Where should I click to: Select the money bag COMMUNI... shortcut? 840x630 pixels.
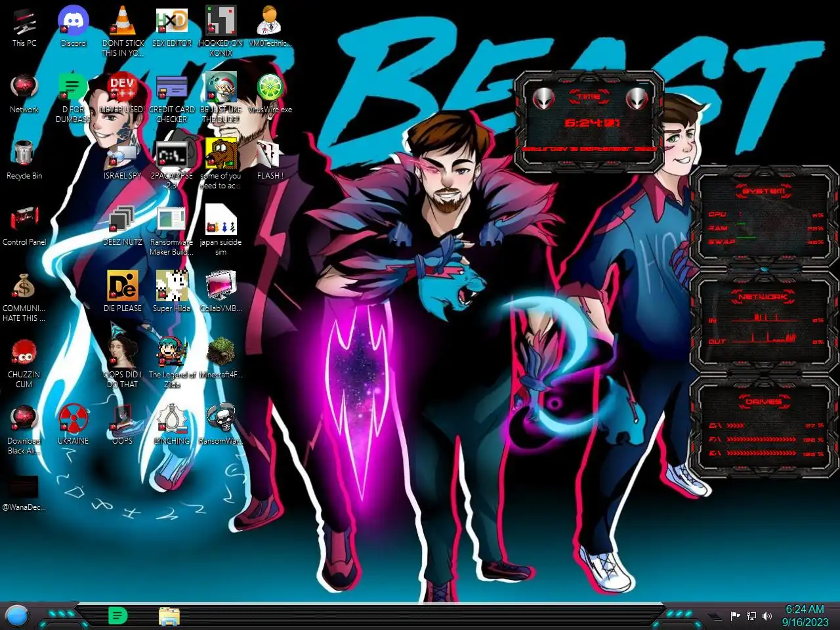24,297
